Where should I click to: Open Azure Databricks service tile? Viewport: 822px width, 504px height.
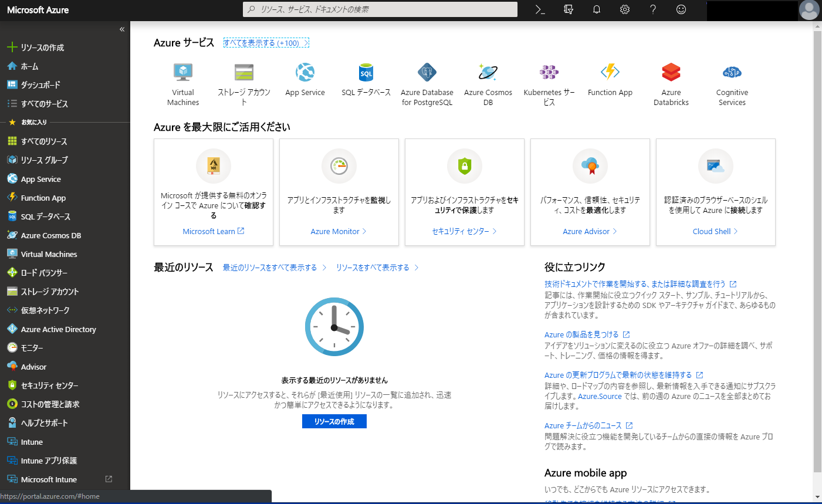671,84
